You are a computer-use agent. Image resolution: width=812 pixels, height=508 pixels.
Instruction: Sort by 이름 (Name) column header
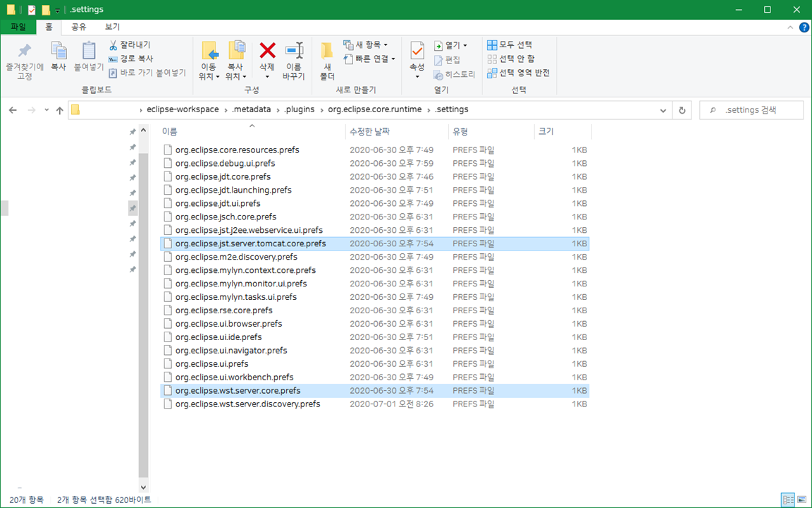click(252, 132)
